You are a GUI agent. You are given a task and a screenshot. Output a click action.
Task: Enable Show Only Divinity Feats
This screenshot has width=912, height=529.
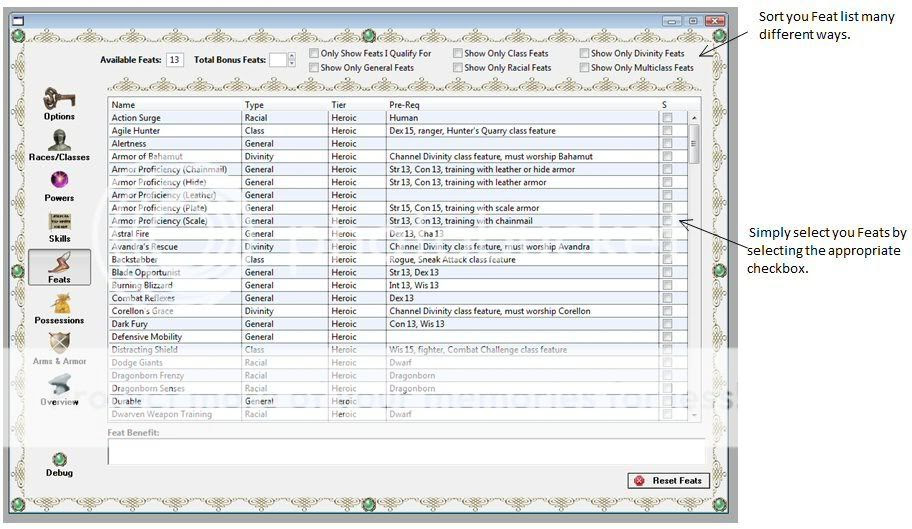tap(584, 53)
